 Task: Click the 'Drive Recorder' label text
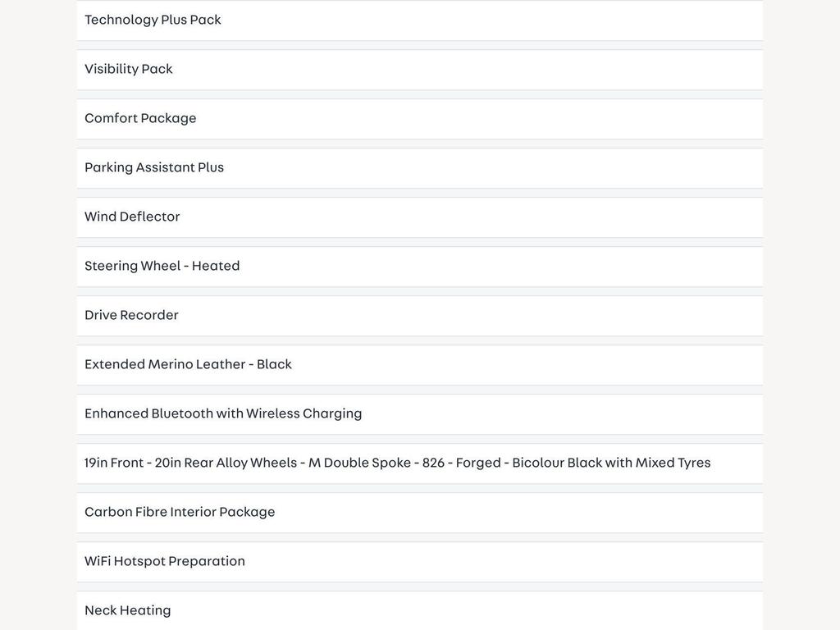(x=131, y=315)
